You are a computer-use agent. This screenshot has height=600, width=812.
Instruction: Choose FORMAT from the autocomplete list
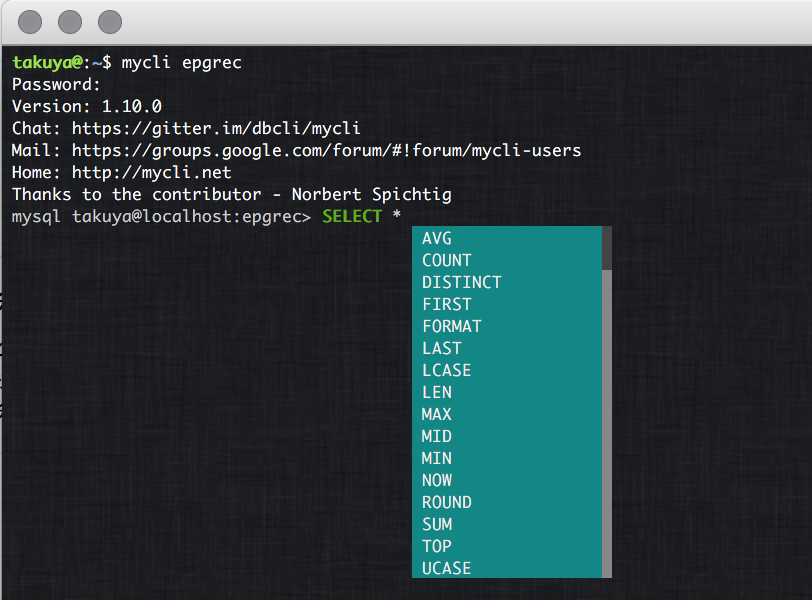pos(507,326)
